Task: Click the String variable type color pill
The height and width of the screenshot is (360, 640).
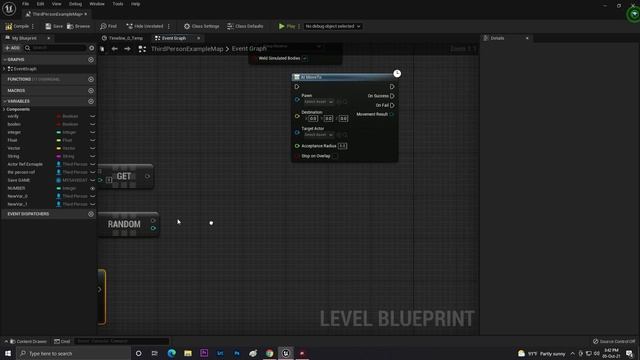Action: pos(58,156)
